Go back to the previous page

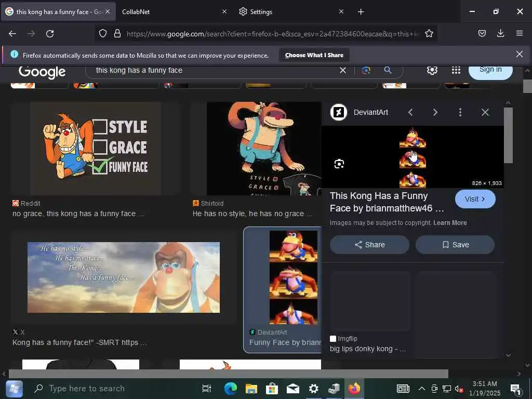tap(12, 34)
